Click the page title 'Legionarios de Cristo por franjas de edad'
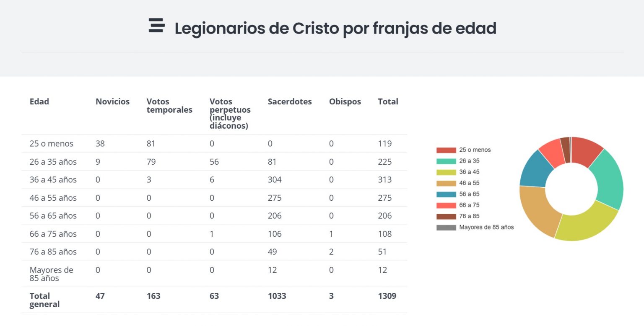Screen dimensions: 644x326 point(335,28)
